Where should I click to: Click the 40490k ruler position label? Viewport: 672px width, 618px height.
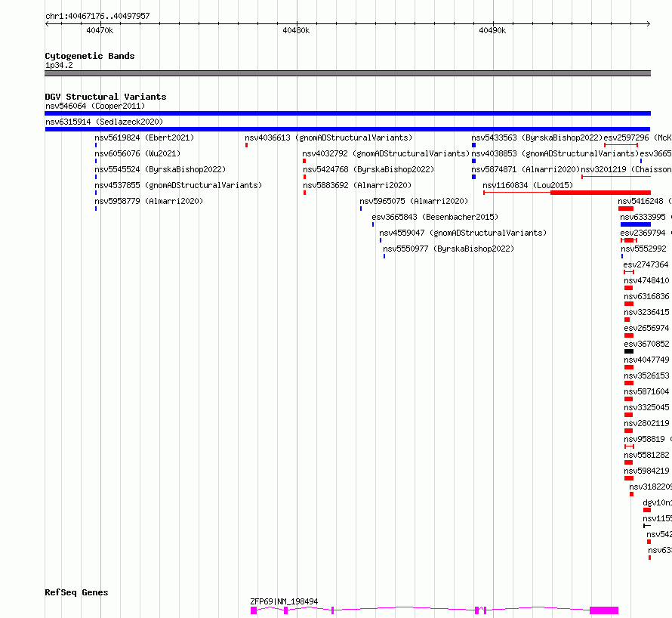[x=492, y=30]
